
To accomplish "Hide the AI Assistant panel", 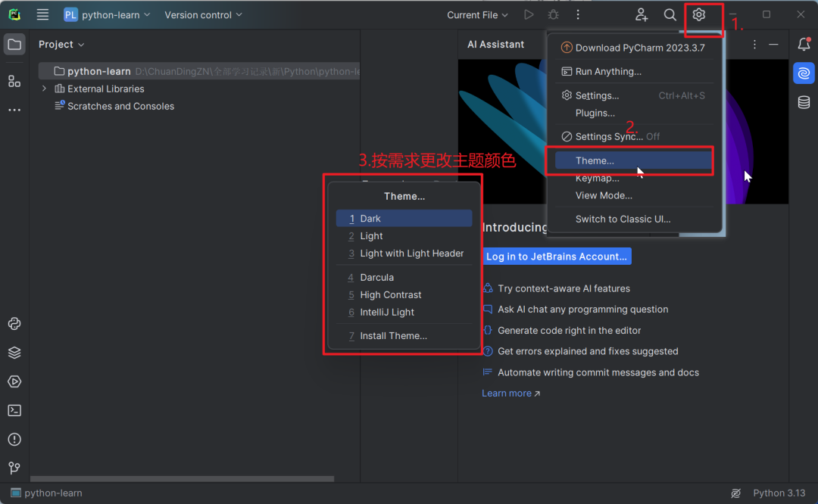I will (773, 45).
